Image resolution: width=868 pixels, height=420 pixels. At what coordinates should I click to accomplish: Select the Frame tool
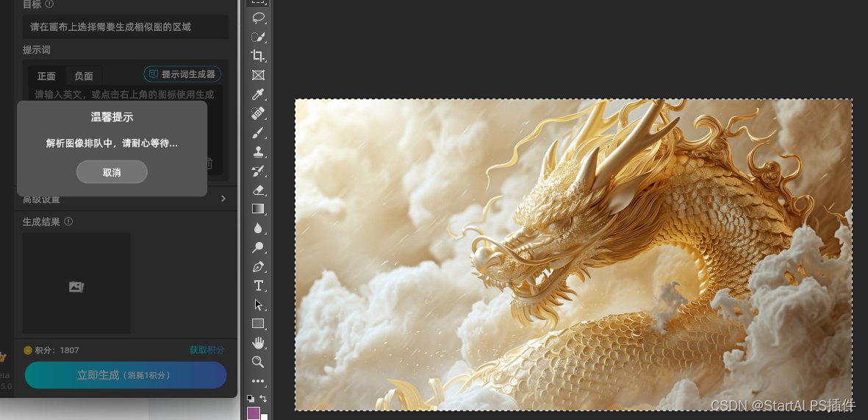258,75
